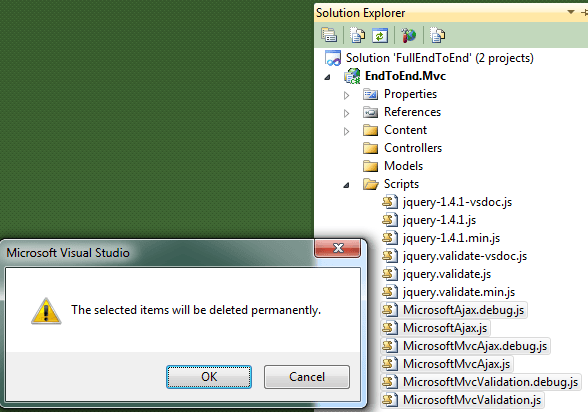588x412 pixels.
Task: Click the MicrosoftMvcAjax.js file icon
Action: [x=390, y=364]
